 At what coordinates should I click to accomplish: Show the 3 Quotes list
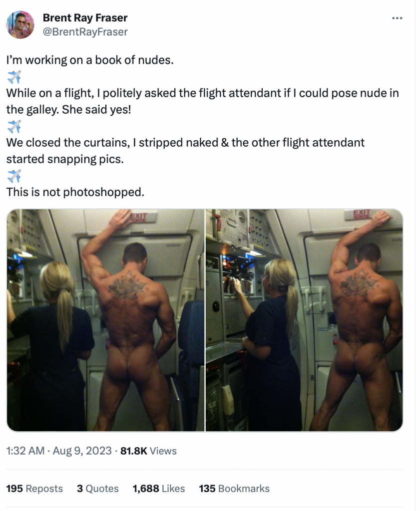98,489
